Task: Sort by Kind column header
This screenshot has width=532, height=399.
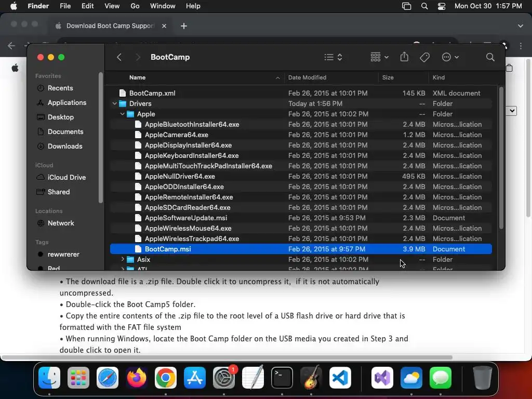Action: (x=438, y=77)
